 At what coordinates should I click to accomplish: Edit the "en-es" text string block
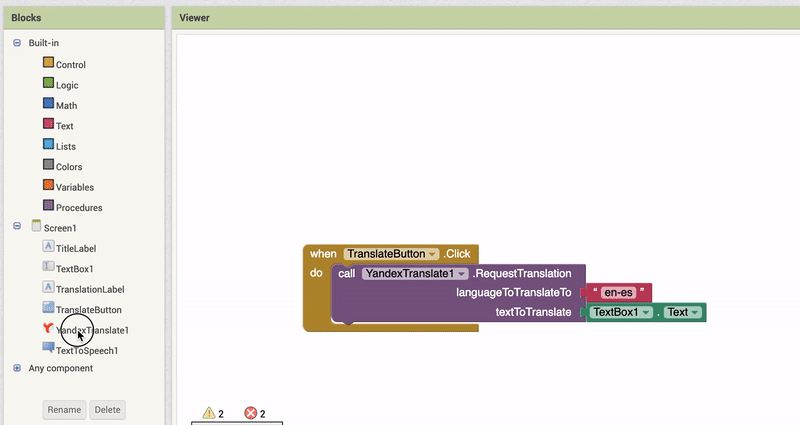[618, 293]
